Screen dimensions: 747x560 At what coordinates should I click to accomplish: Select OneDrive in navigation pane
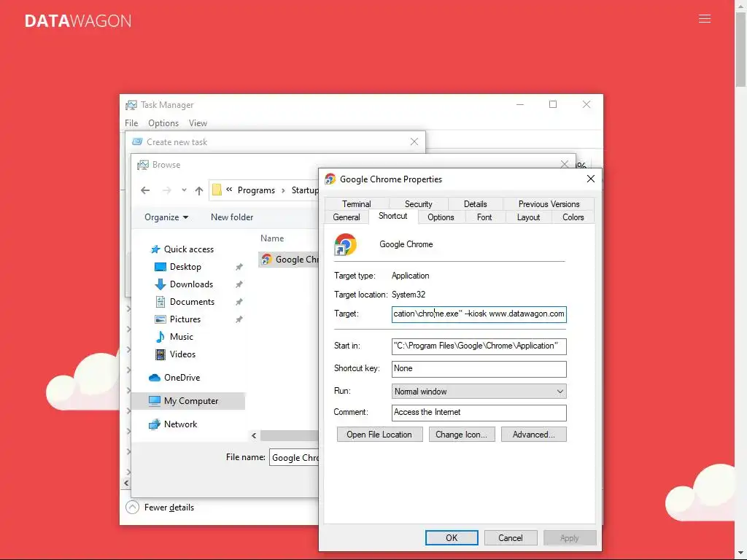[x=182, y=378]
